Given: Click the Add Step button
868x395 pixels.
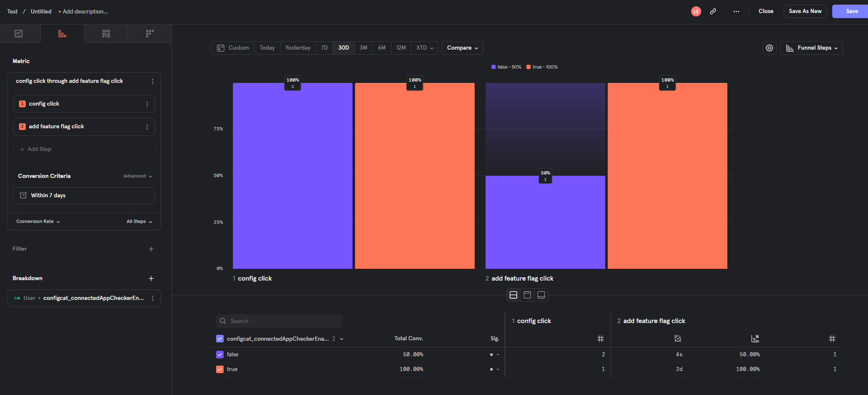Looking at the screenshot, I should coord(84,149).
